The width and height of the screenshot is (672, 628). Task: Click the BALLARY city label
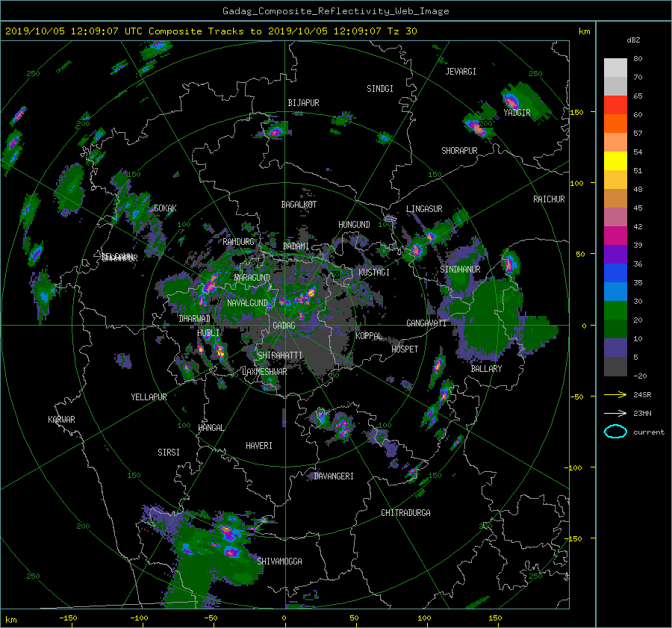(x=486, y=369)
